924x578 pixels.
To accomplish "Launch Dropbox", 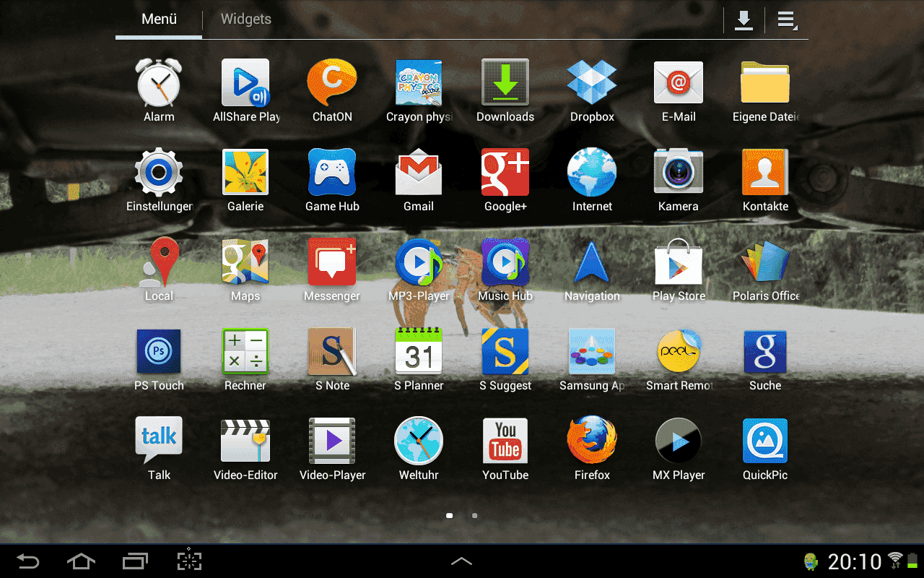I will tap(592, 91).
